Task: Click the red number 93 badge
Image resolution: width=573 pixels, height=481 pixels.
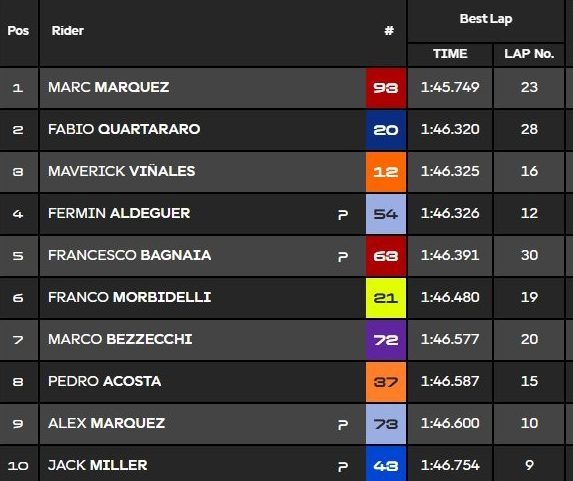Action: click(386, 88)
